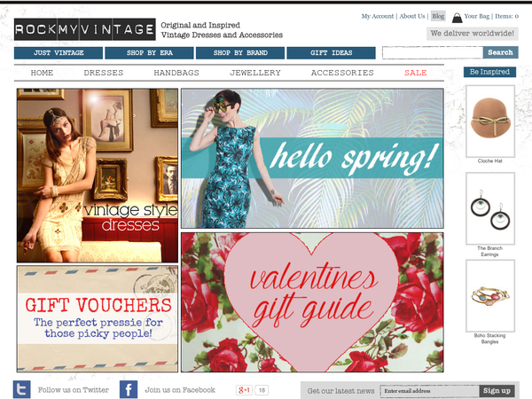Open Boho Stacking Bangles thumbnail

click(x=490, y=295)
